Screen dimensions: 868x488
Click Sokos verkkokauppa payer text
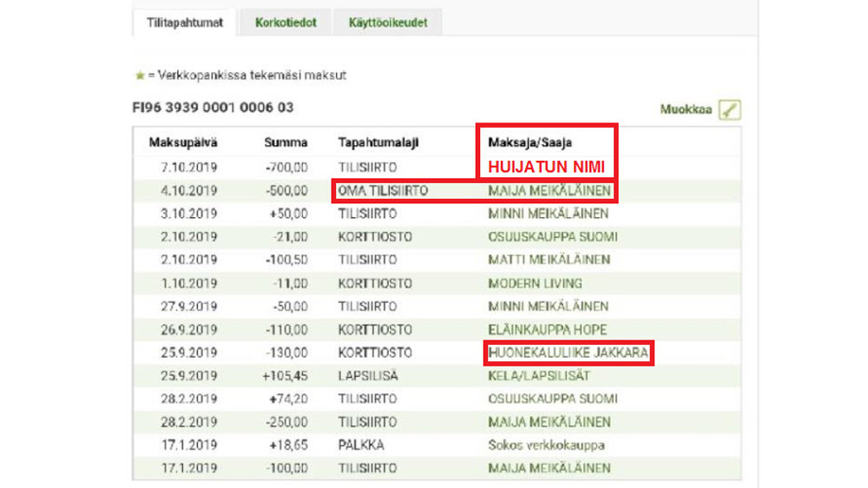point(546,445)
